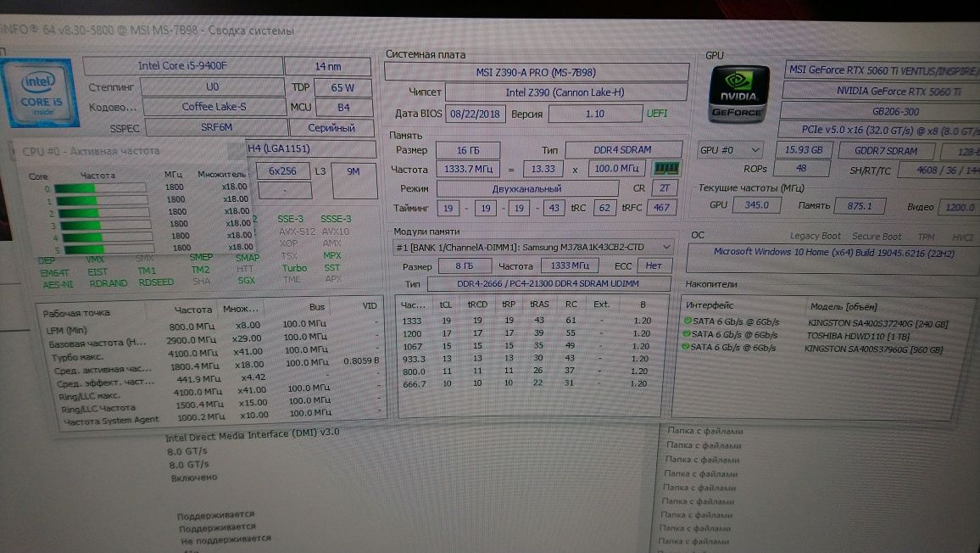Click the Intel Core i5 logo
The width and height of the screenshot is (980, 553).
pyautogui.click(x=40, y=92)
